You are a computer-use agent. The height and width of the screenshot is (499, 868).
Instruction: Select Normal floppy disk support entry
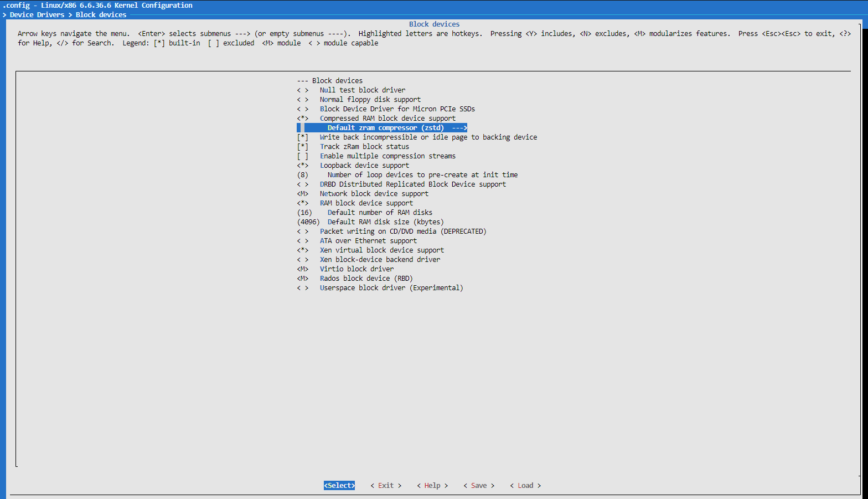tap(370, 100)
